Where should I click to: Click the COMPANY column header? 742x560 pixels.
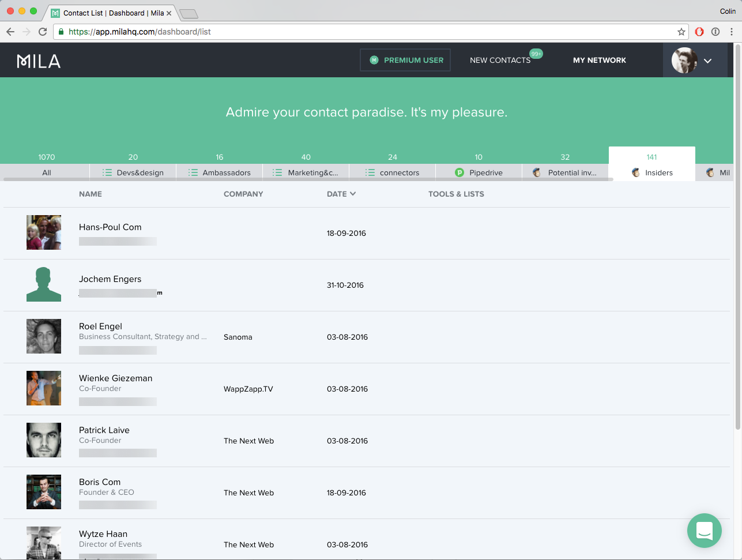(x=243, y=194)
